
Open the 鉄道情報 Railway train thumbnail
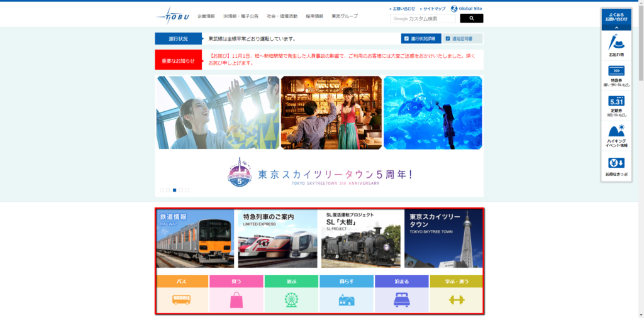[x=195, y=239]
